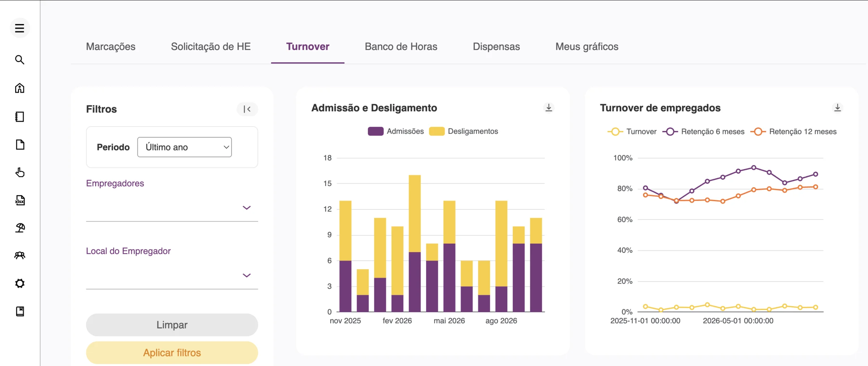Open the bookmark book icon in sidebar
The image size is (868, 366).
coord(20,311)
